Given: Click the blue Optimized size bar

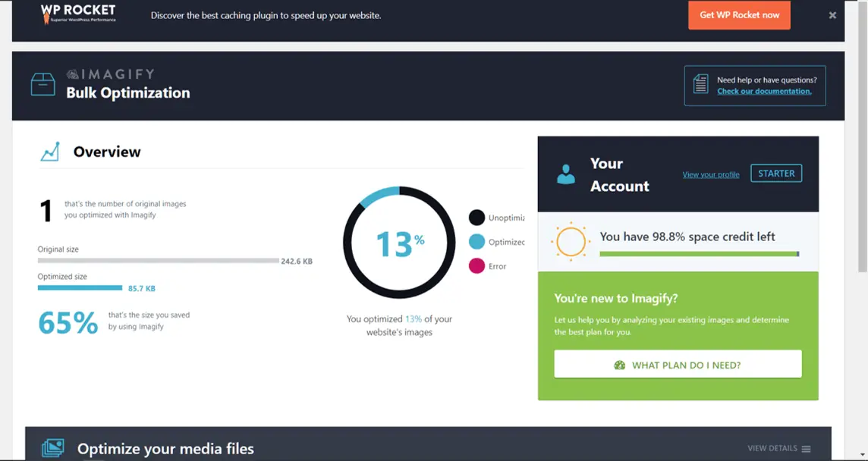Looking at the screenshot, I should (80, 288).
